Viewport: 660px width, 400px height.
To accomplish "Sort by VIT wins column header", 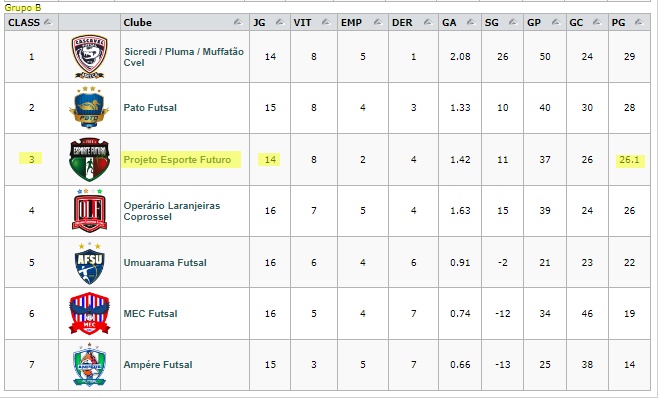I will pyautogui.click(x=303, y=22).
